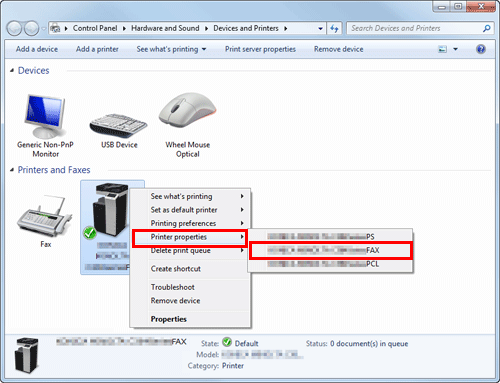Click the back navigation arrow
Screen dimensions: 500x383
[x=14, y=29]
